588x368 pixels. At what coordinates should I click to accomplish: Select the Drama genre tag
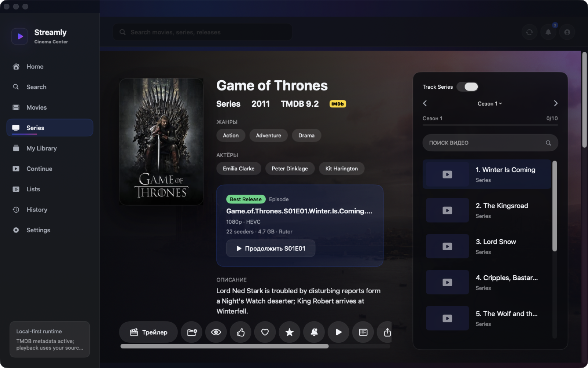pyautogui.click(x=306, y=135)
